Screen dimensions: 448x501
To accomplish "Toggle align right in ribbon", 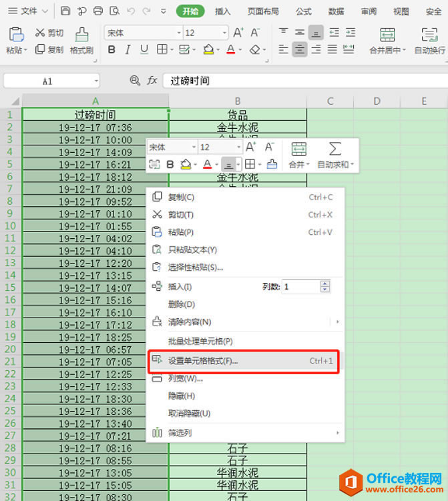I will click(316, 49).
